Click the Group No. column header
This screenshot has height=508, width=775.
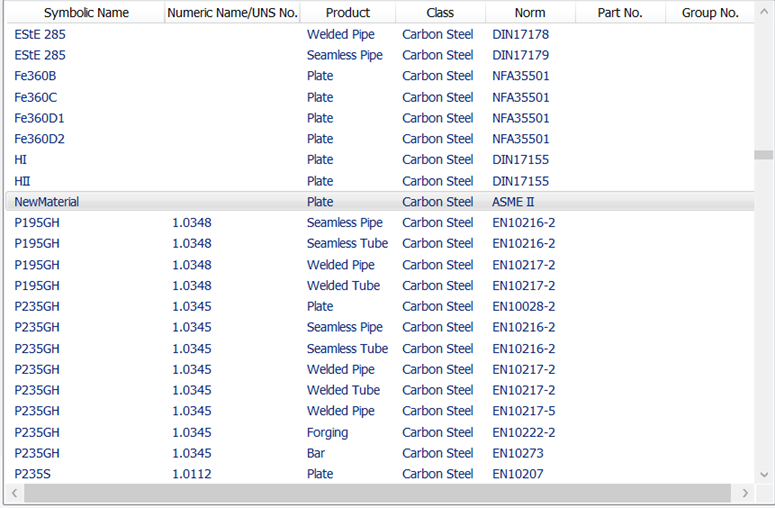click(710, 13)
